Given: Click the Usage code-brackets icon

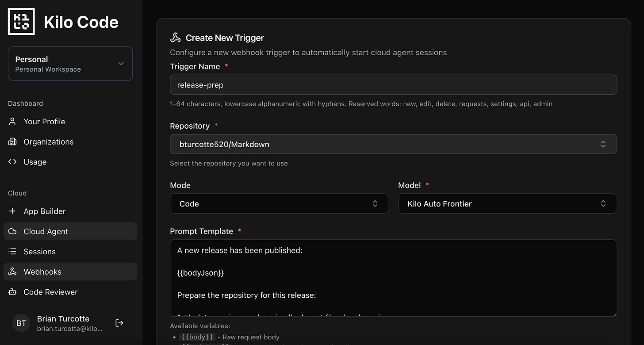Looking at the screenshot, I should pos(12,162).
